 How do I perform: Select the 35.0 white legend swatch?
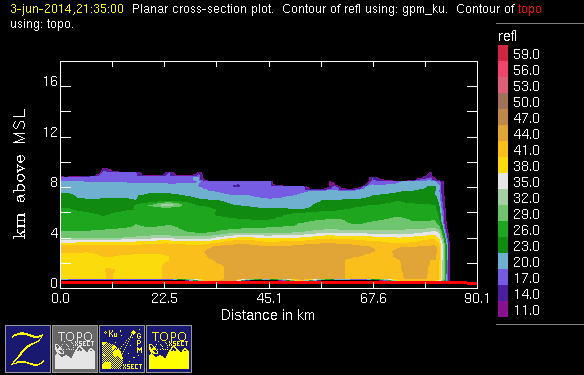pos(503,181)
